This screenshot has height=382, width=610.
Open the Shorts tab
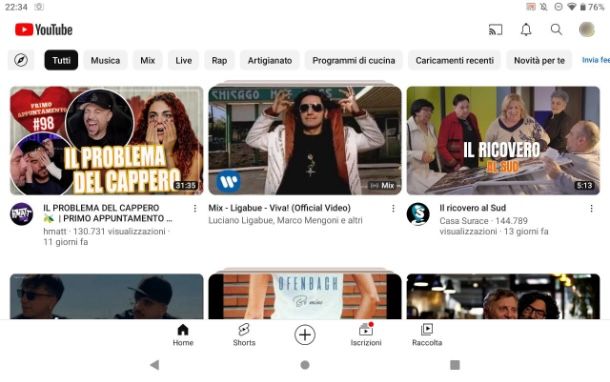[x=244, y=335]
